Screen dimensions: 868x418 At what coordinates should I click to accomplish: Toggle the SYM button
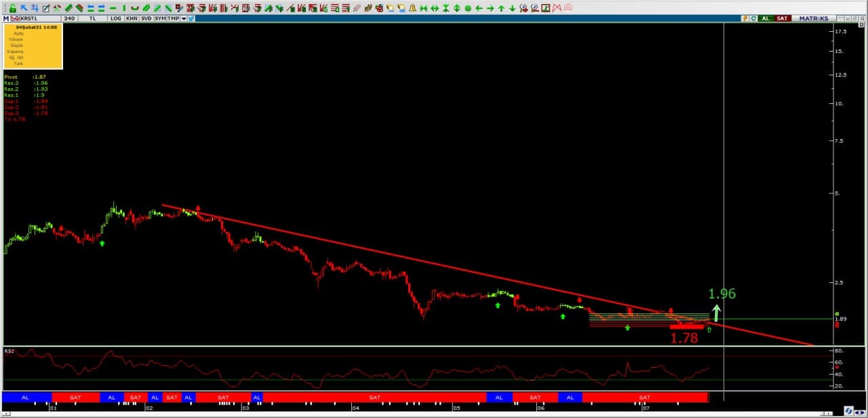point(160,18)
